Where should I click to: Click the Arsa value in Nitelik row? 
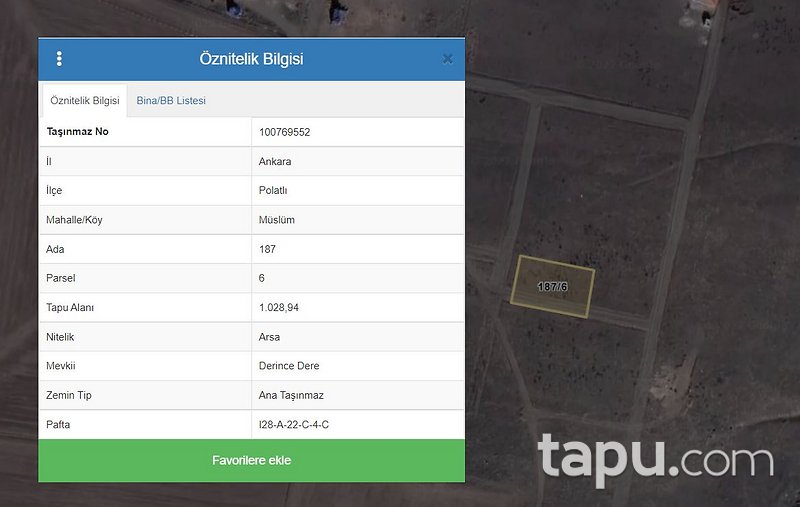tap(269, 337)
